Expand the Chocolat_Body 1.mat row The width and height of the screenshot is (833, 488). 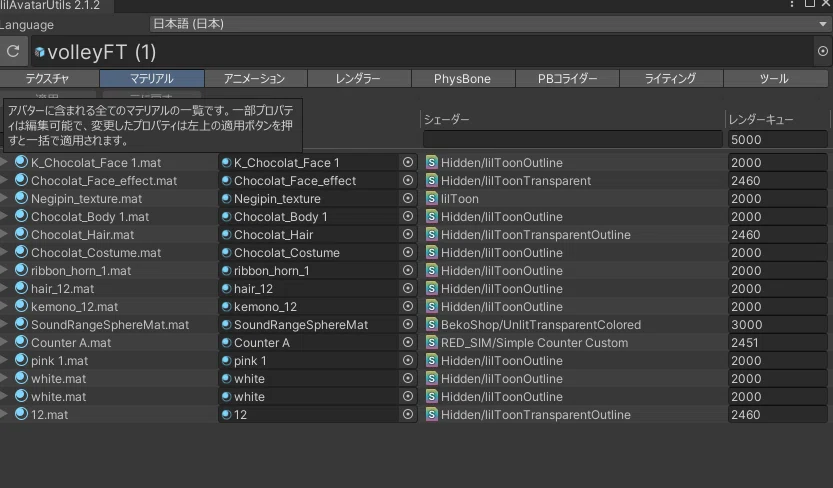(4, 217)
